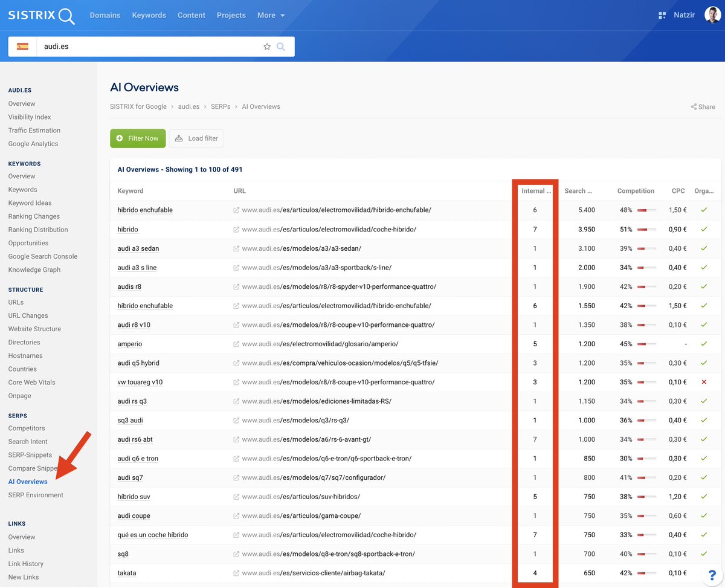Select AI Overviews in sidebar
This screenshot has height=588, width=725.
[28, 482]
